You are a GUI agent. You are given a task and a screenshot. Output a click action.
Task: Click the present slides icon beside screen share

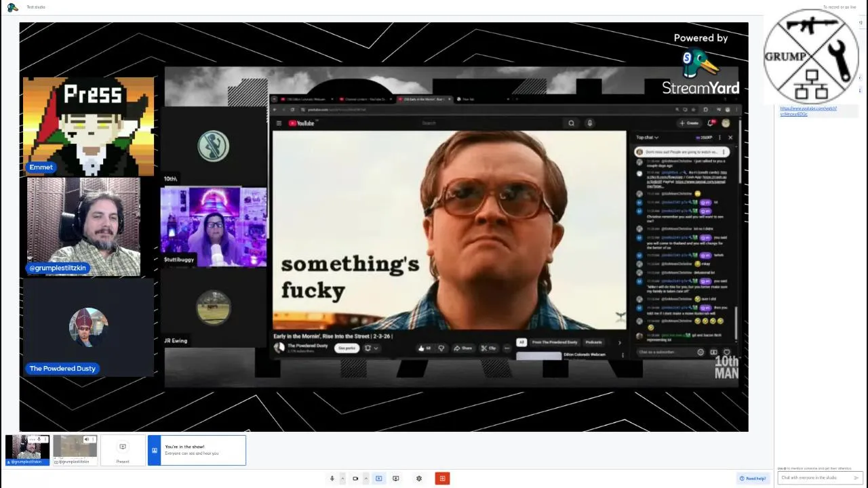click(395, 479)
